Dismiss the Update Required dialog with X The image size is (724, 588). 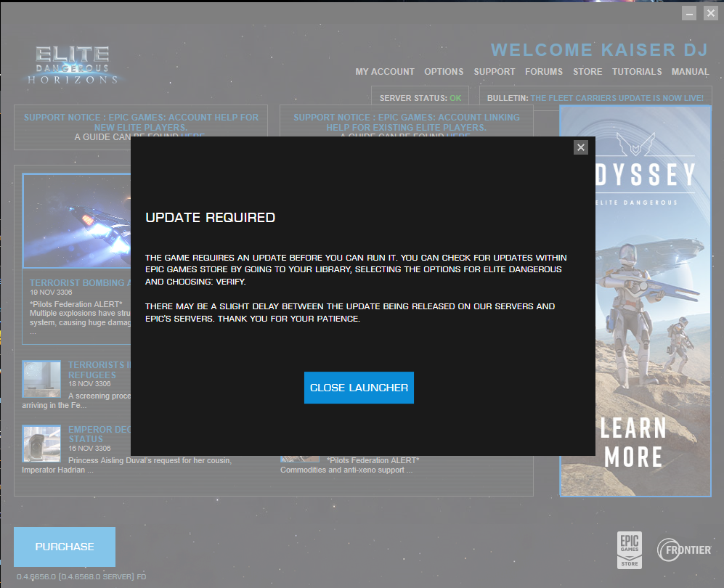(580, 147)
